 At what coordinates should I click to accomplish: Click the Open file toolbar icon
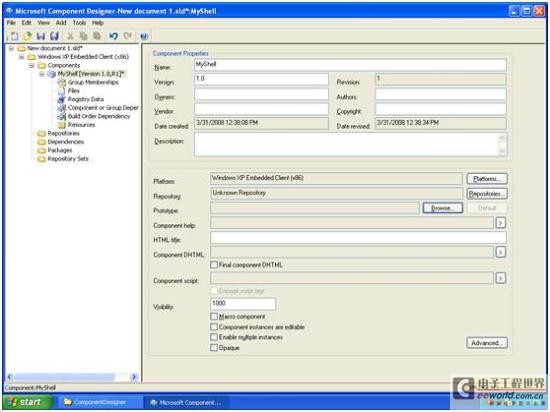(x=27, y=36)
